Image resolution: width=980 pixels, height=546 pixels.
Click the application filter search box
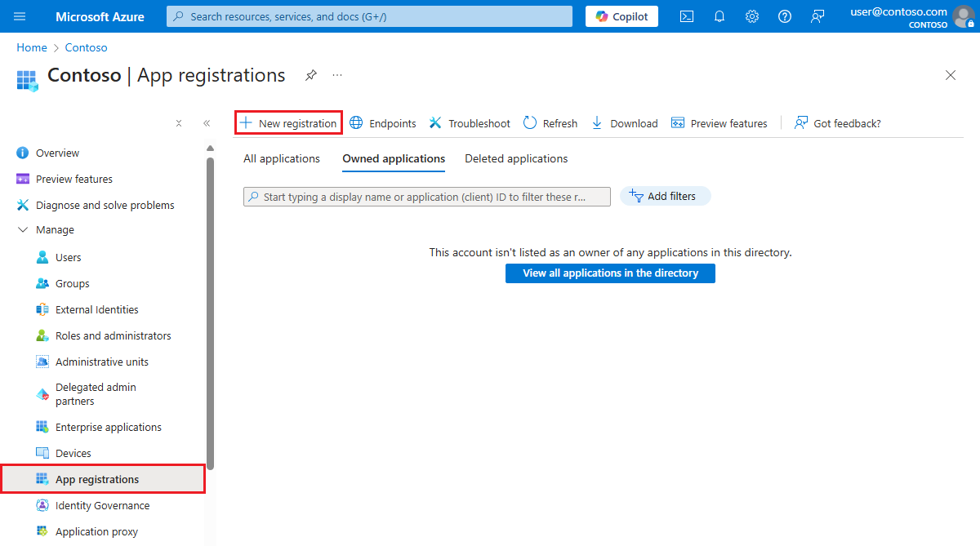(x=427, y=197)
